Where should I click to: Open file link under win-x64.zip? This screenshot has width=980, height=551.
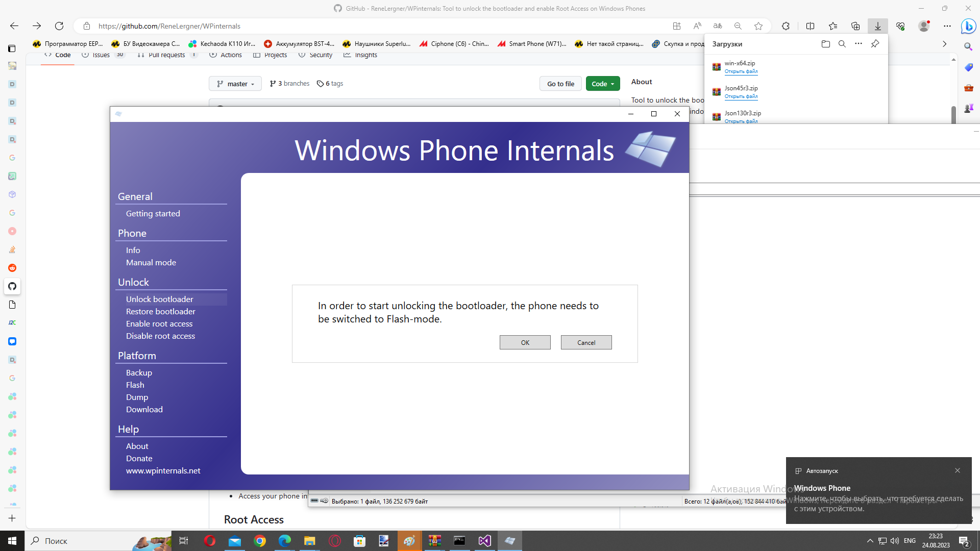pos(741,71)
